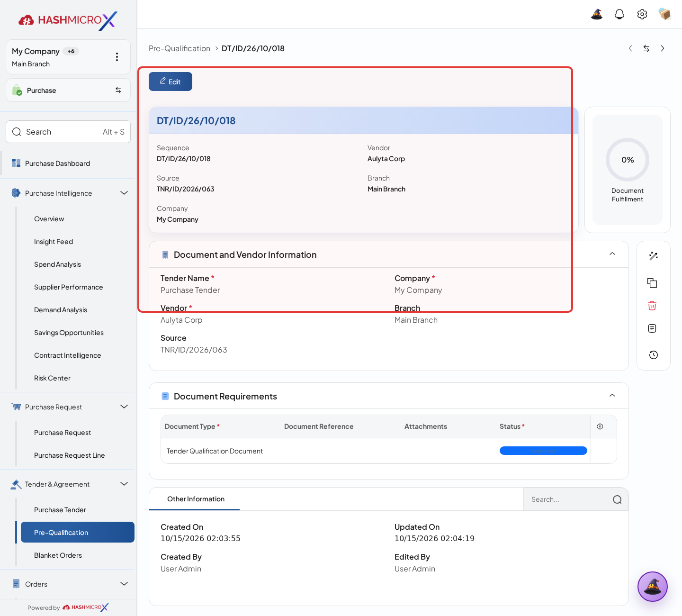Open the Document Requirements table column settings gear
Image resolution: width=682 pixels, height=616 pixels.
tap(600, 426)
